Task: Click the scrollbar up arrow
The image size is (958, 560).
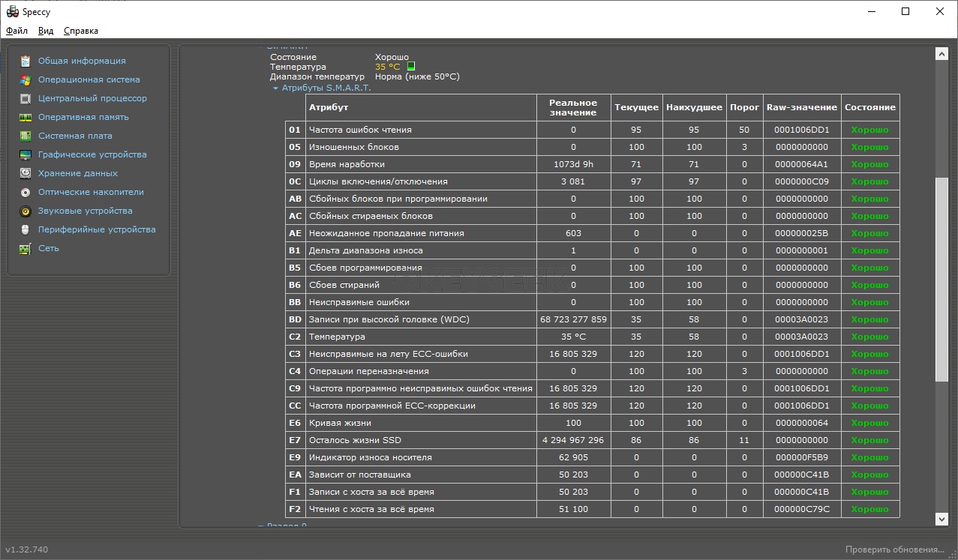Action: [x=941, y=54]
